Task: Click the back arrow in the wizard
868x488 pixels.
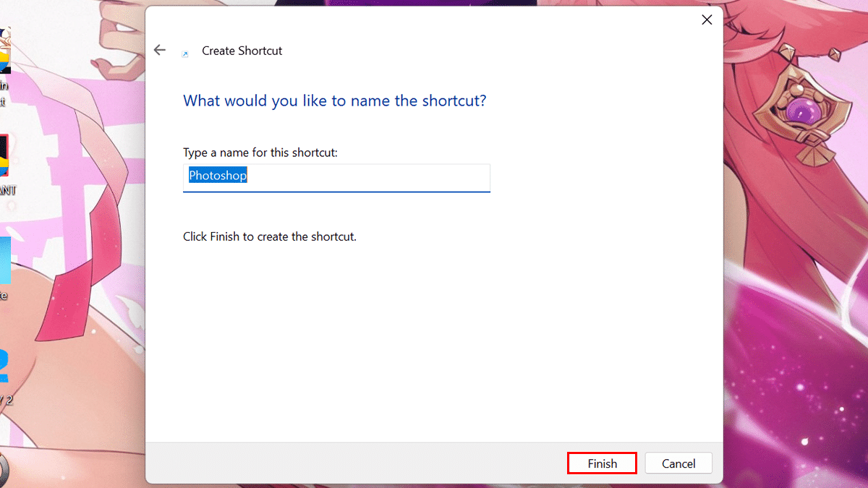Action: point(160,50)
